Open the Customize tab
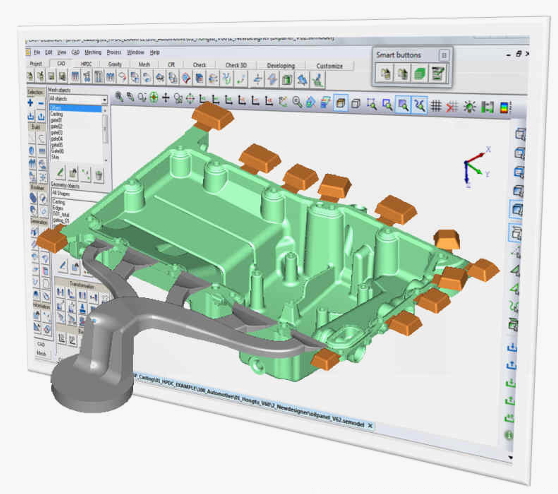 coord(330,66)
